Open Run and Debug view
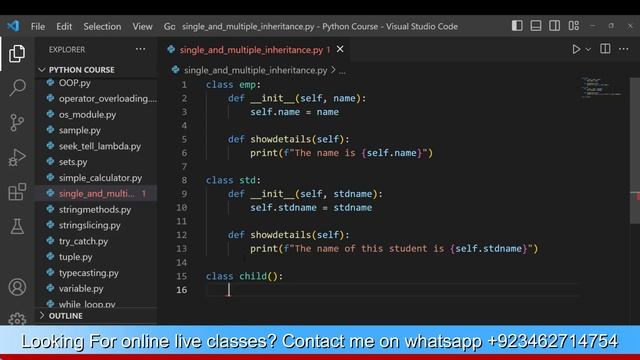Image resolution: width=640 pixels, height=360 pixels. coord(17,157)
